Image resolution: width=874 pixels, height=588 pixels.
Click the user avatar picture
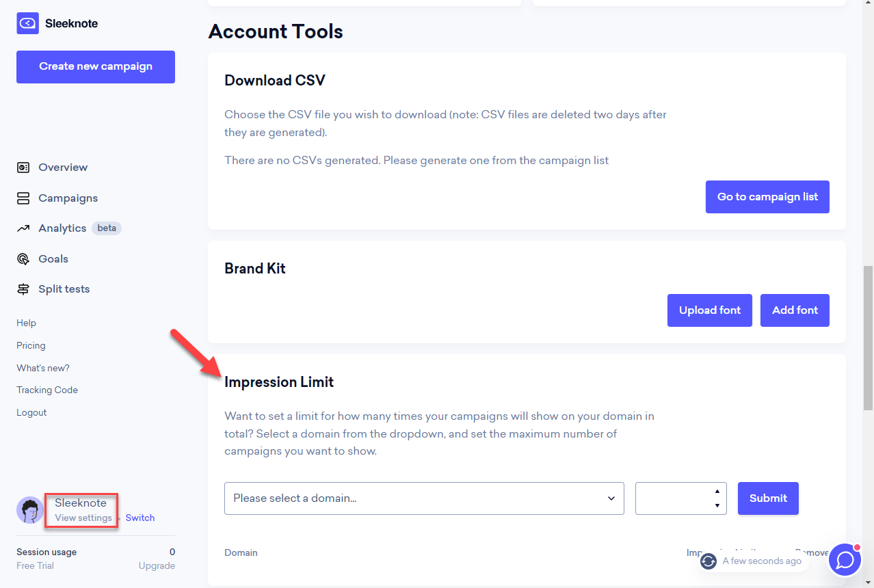click(x=30, y=510)
